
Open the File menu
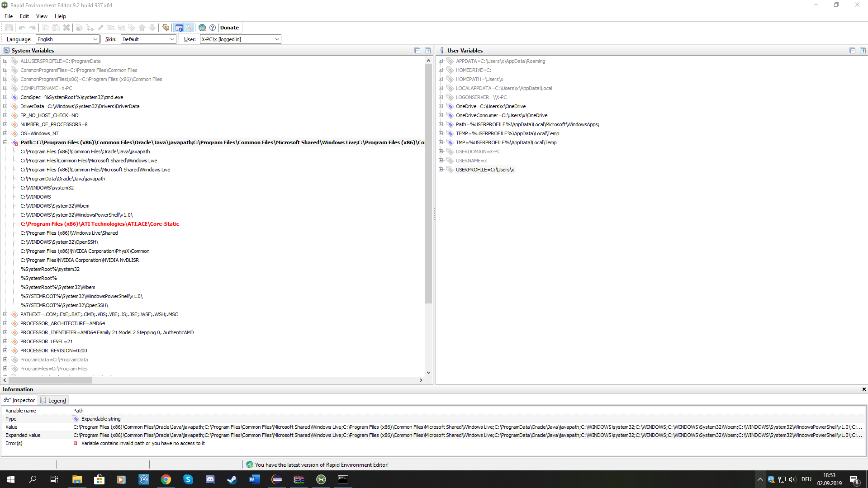tap(9, 16)
